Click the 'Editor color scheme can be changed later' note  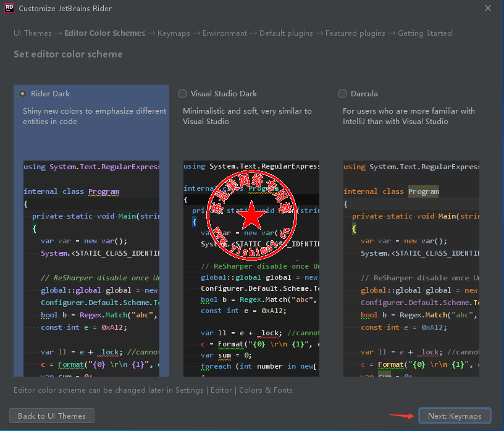(153, 390)
